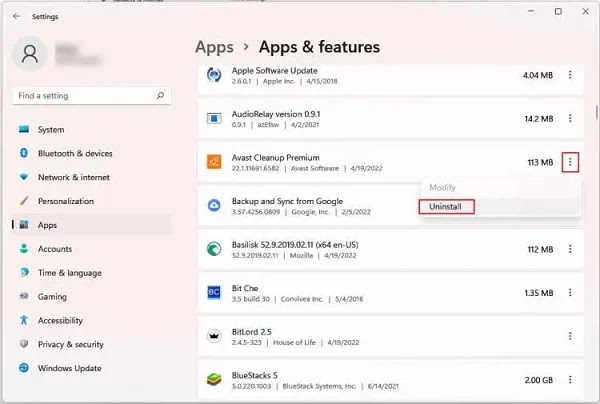Click the Windows Update icon
The image size is (600, 404).
click(24, 368)
